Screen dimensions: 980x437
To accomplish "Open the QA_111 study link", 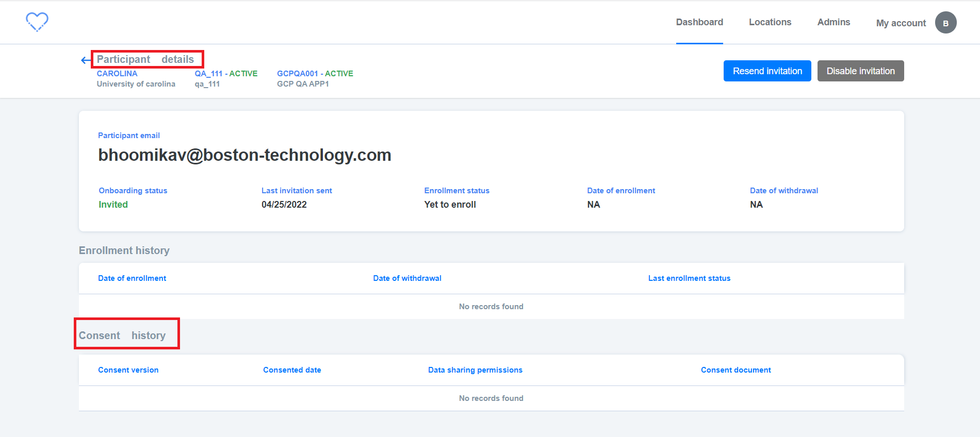I will [x=226, y=74].
